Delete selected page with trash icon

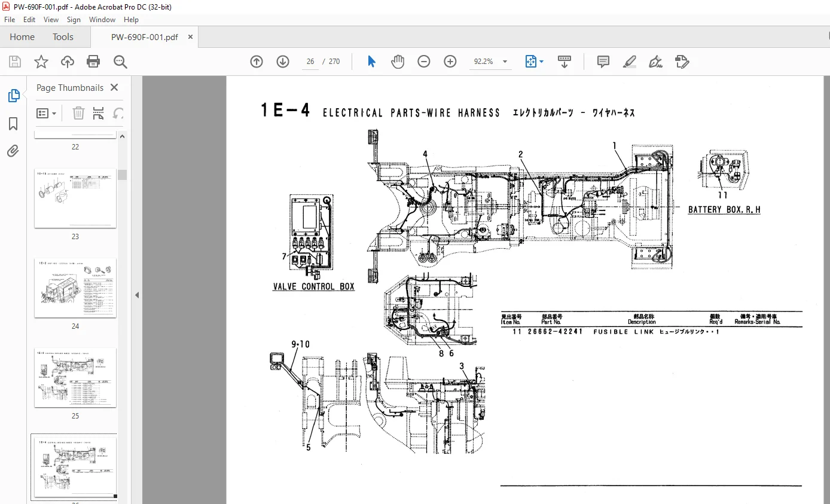point(78,113)
